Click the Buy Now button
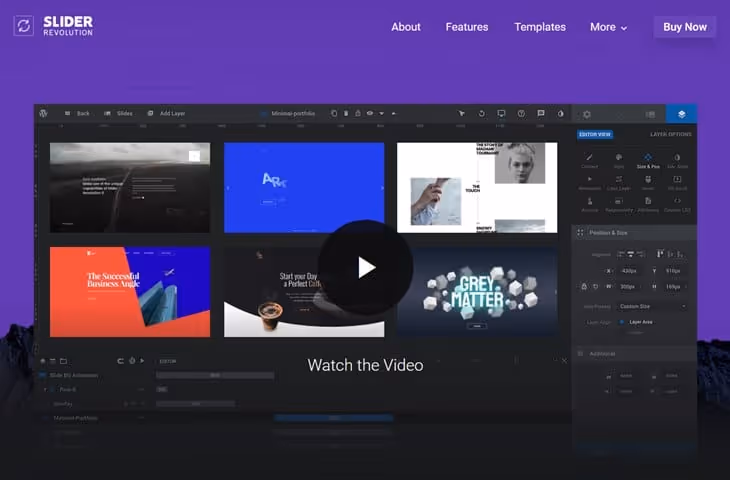The height and width of the screenshot is (480, 730). (684, 27)
